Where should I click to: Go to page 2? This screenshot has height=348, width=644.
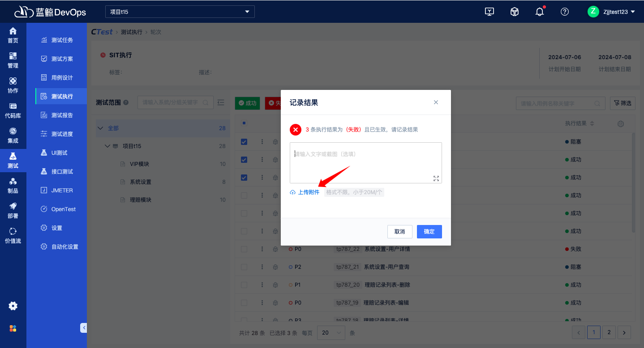click(609, 332)
